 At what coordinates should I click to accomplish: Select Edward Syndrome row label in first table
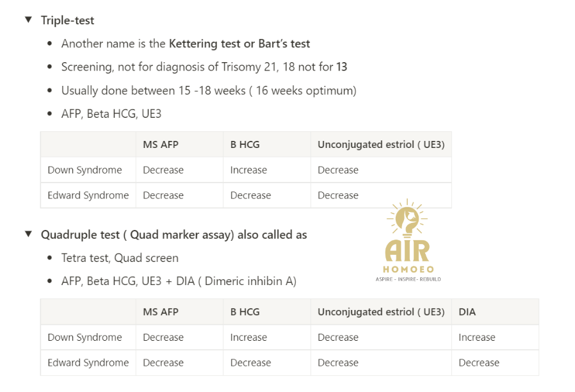click(x=88, y=195)
